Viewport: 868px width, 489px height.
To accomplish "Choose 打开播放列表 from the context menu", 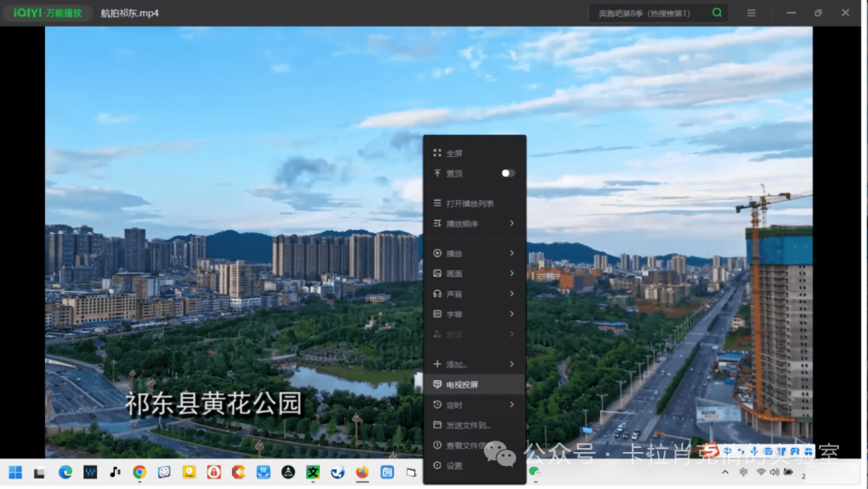I will click(x=470, y=203).
